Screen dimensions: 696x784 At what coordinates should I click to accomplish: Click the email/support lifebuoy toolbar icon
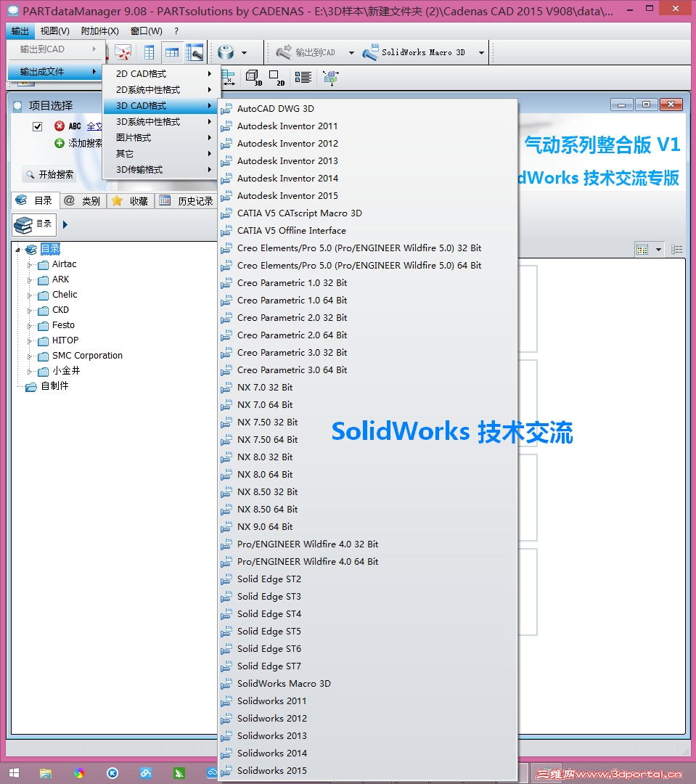pyautogui.click(x=123, y=52)
